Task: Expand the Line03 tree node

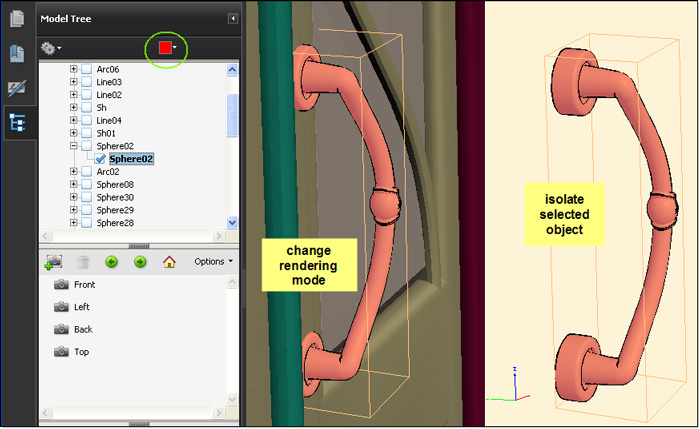Action: [x=73, y=82]
